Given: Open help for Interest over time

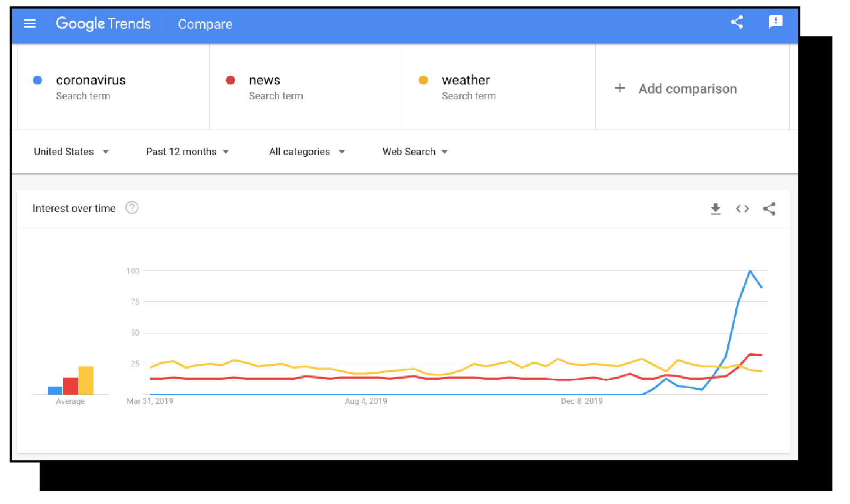Looking at the screenshot, I should (x=132, y=208).
